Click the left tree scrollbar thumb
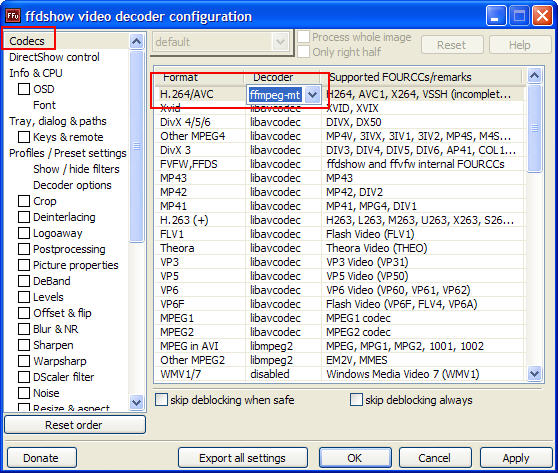 [x=136, y=147]
